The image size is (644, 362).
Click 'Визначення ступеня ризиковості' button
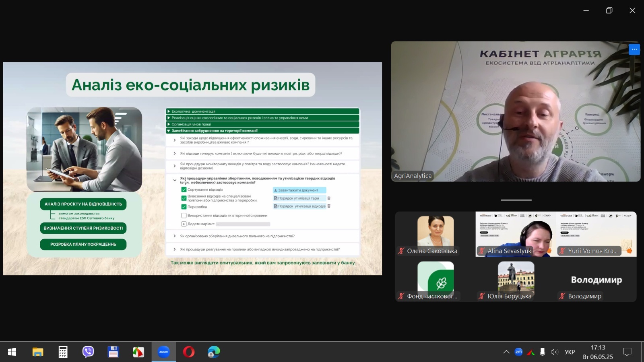click(x=83, y=228)
